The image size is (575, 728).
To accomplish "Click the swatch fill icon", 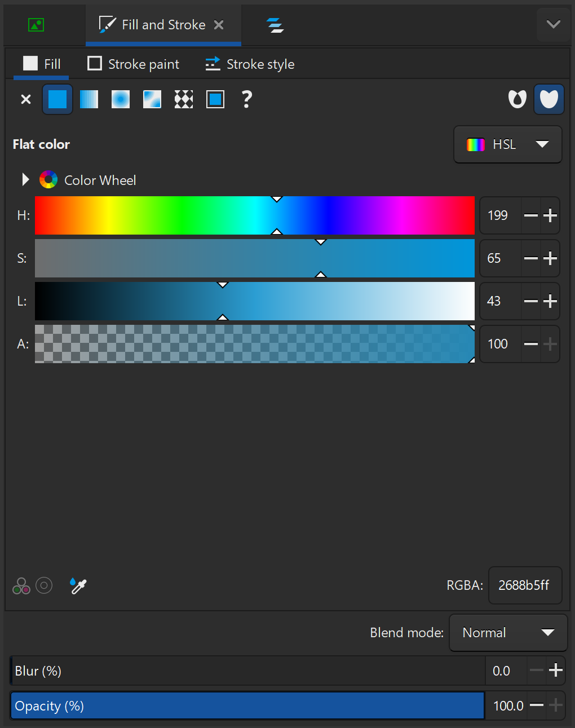I will pos(215,99).
